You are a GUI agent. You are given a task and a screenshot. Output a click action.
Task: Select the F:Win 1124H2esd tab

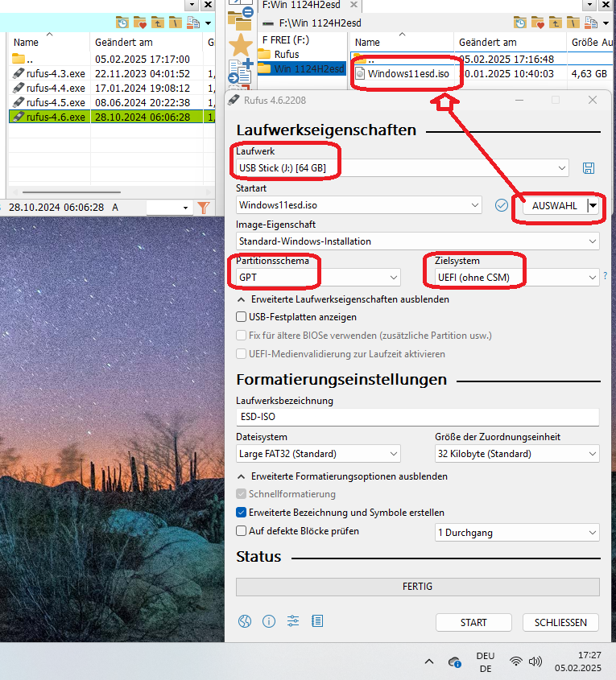(301, 5)
